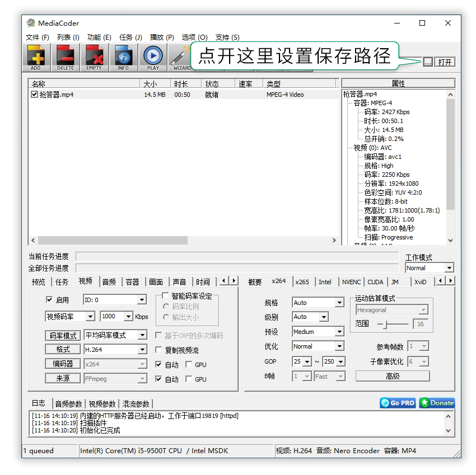Open the 文件 (F) menu
476x475 pixels.
(x=37, y=37)
